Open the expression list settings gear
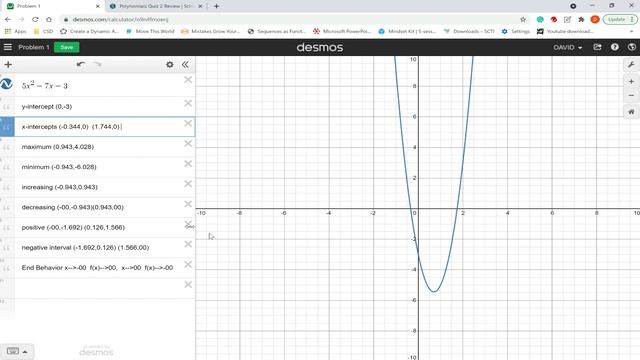 169,64
